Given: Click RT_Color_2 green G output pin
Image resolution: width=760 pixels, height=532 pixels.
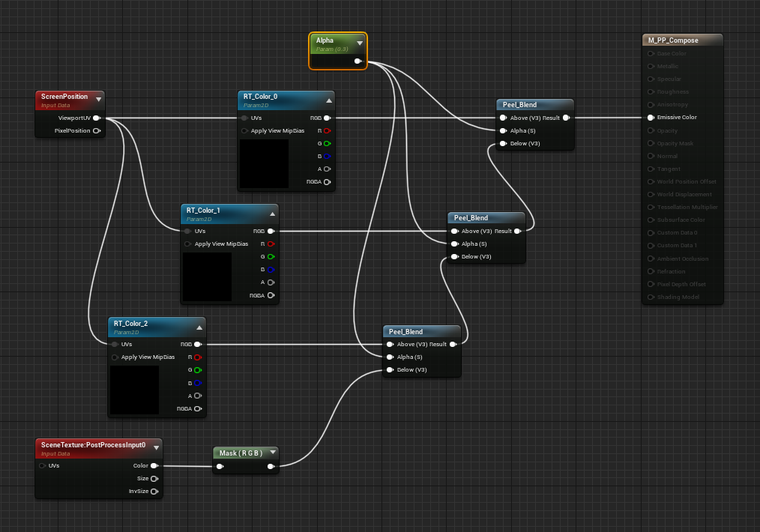Looking at the screenshot, I should [x=198, y=370].
